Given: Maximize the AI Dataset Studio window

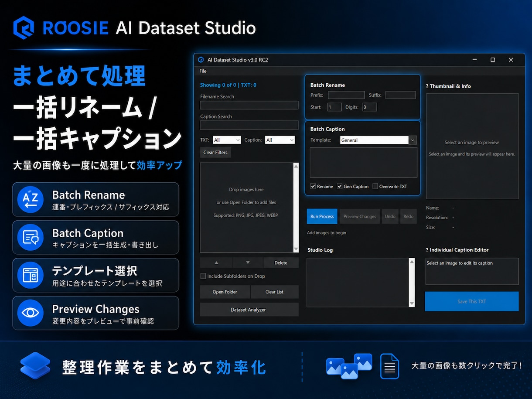Looking at the screenshot, I should [493, 60].
